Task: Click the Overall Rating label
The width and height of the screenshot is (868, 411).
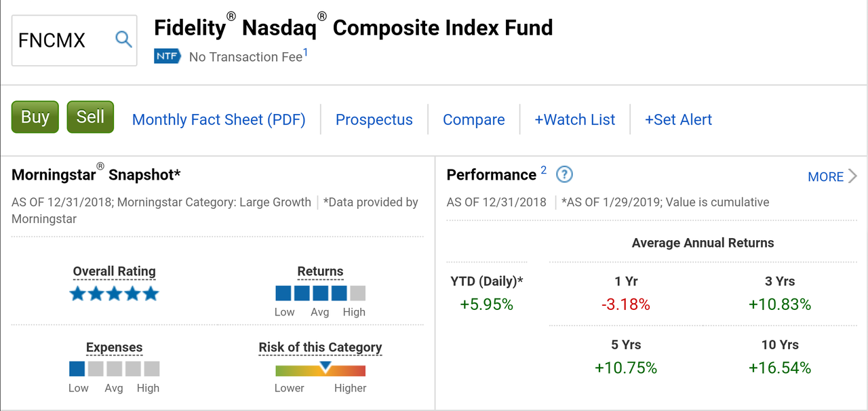Action: pos(114,271)
